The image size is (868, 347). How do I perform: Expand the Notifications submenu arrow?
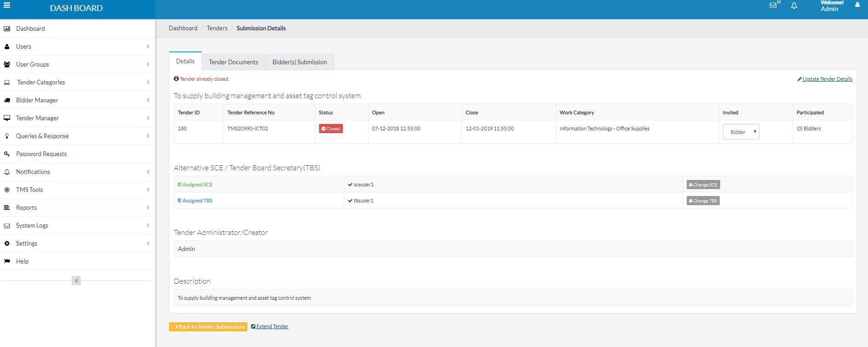coord(148,172)
